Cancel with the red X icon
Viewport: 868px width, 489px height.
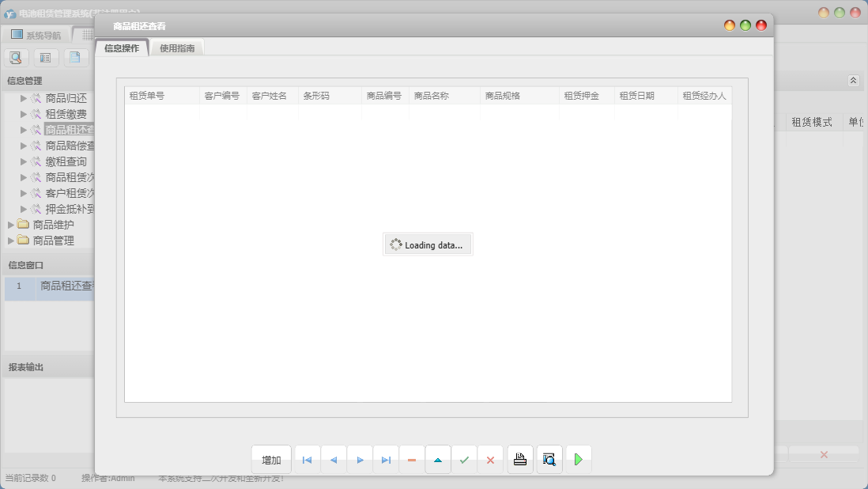[x=490, y=460]
